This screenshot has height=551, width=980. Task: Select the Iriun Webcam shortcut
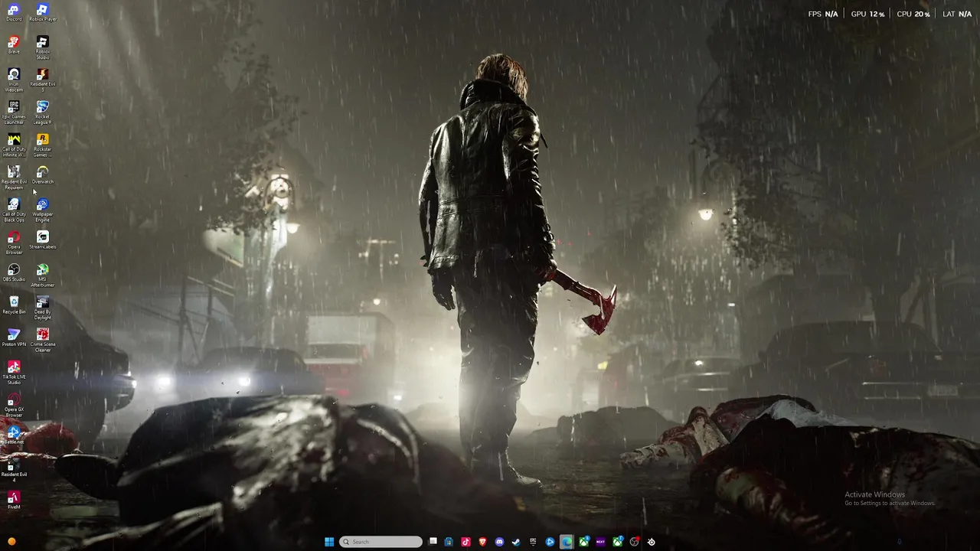14,80
